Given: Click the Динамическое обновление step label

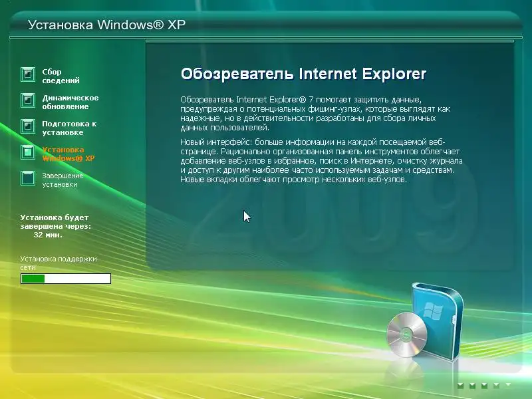Looking at the screenshot, I should click(x=70, y=102).
